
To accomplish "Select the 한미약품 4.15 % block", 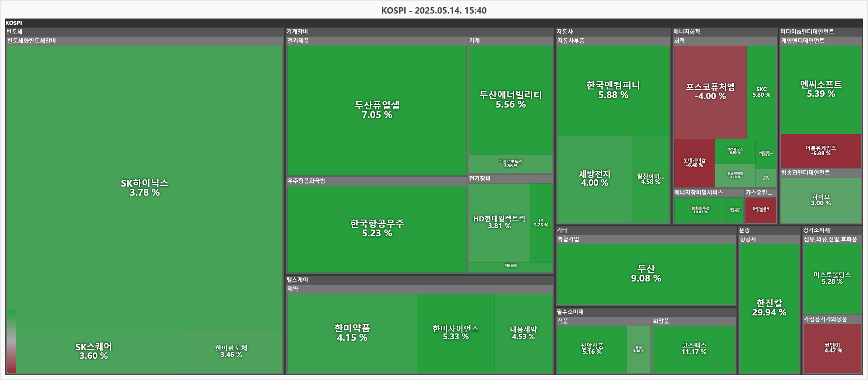I will click(x=352, y=333).
